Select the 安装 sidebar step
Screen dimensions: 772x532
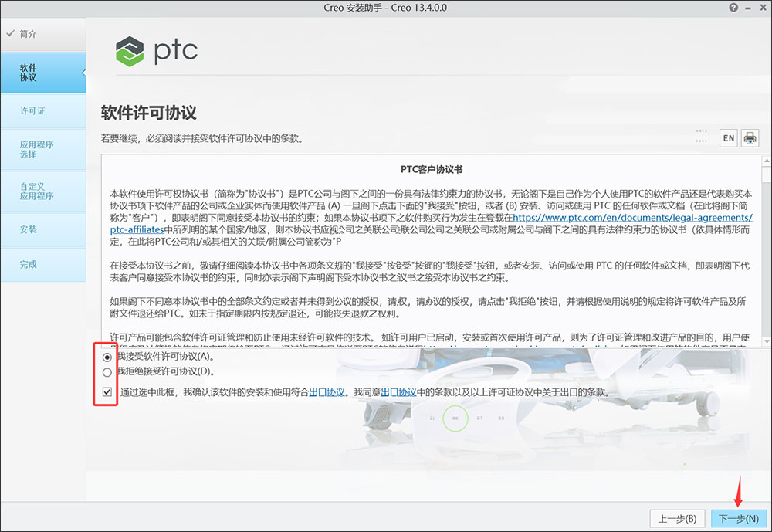pyautogui.click(x=43, y=229)
